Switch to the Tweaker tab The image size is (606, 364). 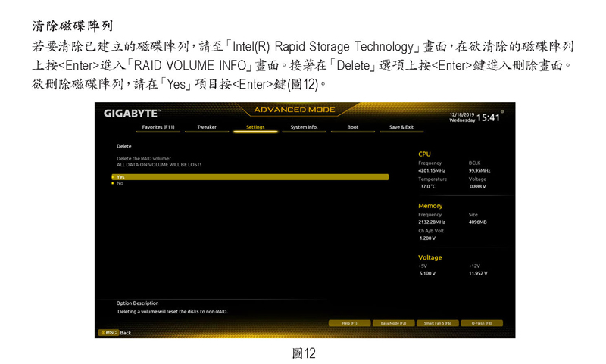(x=207, y=127)
